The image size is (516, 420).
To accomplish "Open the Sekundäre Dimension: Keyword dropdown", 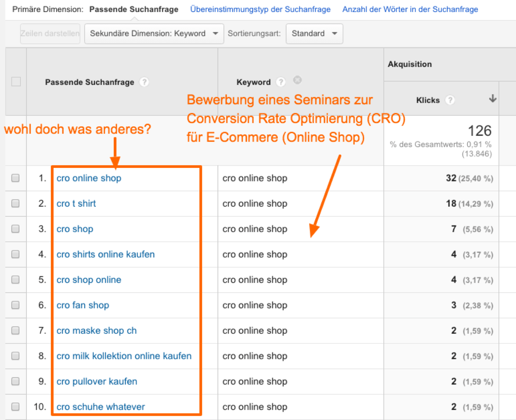I will [154, 34].
